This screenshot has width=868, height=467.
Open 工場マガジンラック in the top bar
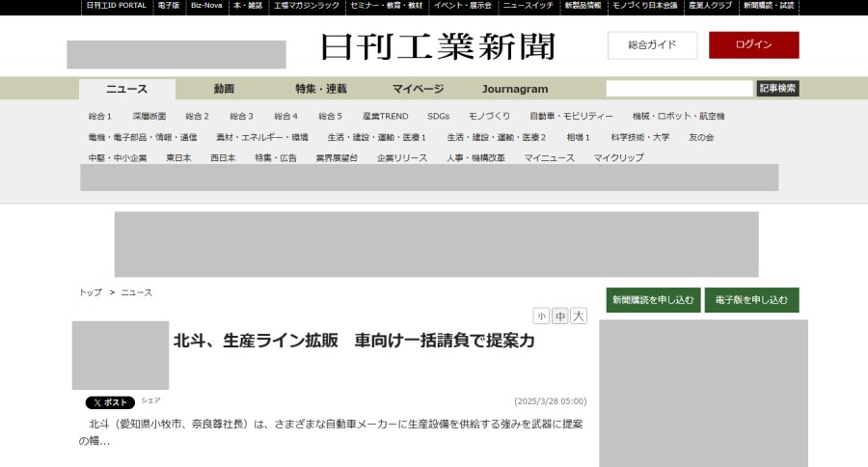(x=306, y=6)
